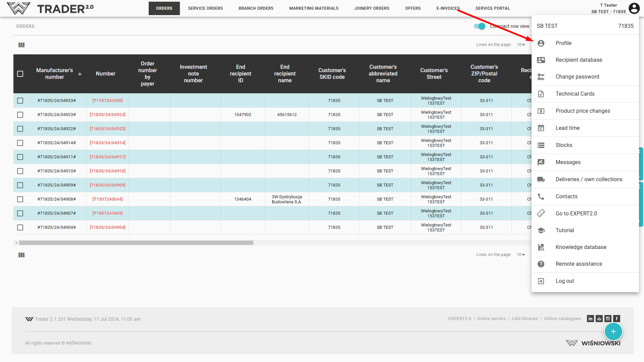Tick the select-all checkbox in table header
Screen dimensions: 644x362
pyautogui.click(x=20, y=74)
